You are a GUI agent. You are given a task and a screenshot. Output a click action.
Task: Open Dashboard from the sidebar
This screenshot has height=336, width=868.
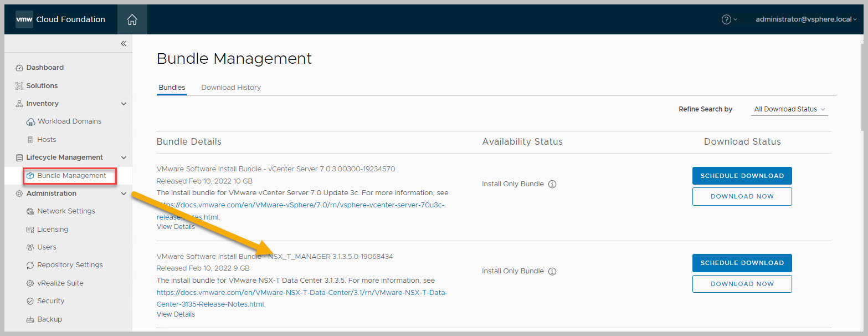pyautogui.click(x=44, y=68)
